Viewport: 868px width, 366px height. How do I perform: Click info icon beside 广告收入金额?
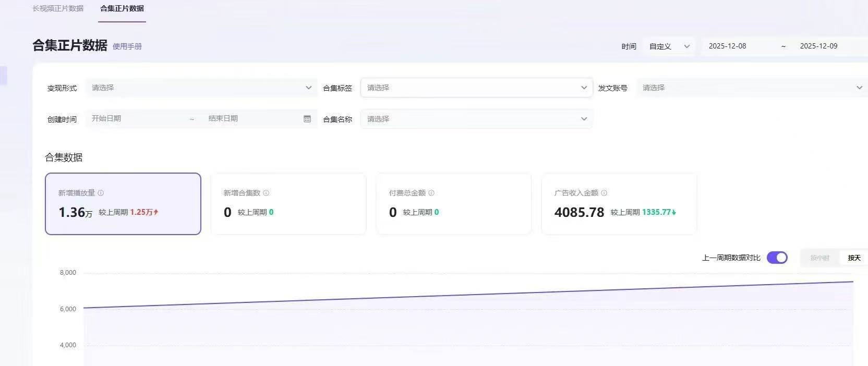(604, 193)
